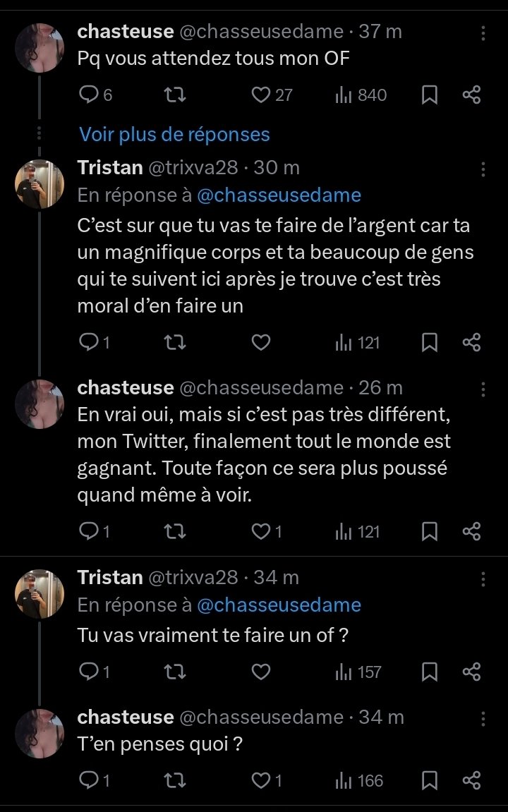Expand "Voir plus de réponses"
This screenshot has height=812, width=508.
click(174, 134)
